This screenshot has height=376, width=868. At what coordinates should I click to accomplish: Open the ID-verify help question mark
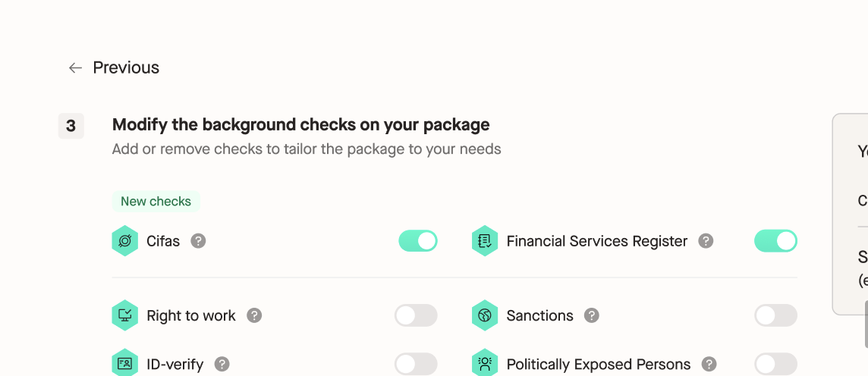[222, 365]
